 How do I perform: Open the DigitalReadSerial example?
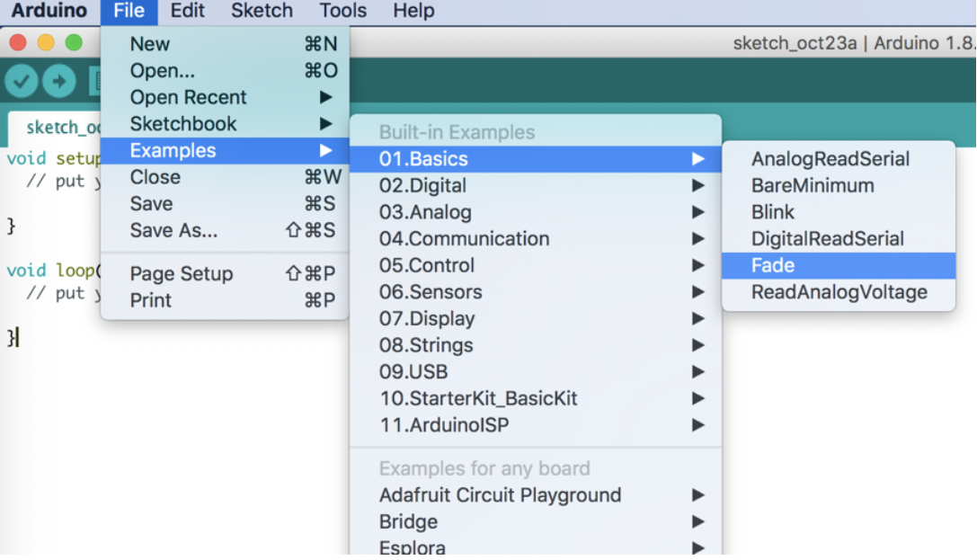pos(839,238)
